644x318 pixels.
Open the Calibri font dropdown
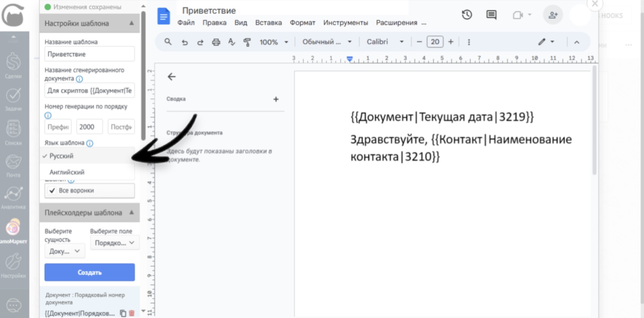coord(385,42)
